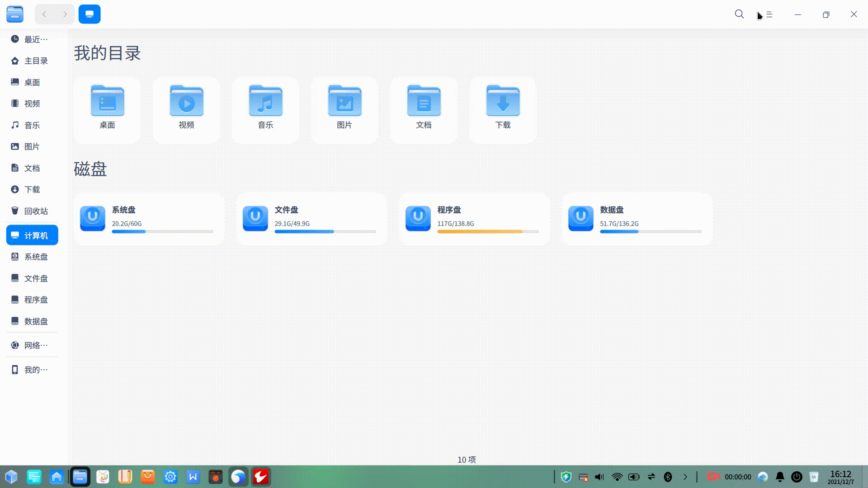Open the 音乐 folder from the sidebar
Viewport: 868px width, 488px height.
pos(32,125)
